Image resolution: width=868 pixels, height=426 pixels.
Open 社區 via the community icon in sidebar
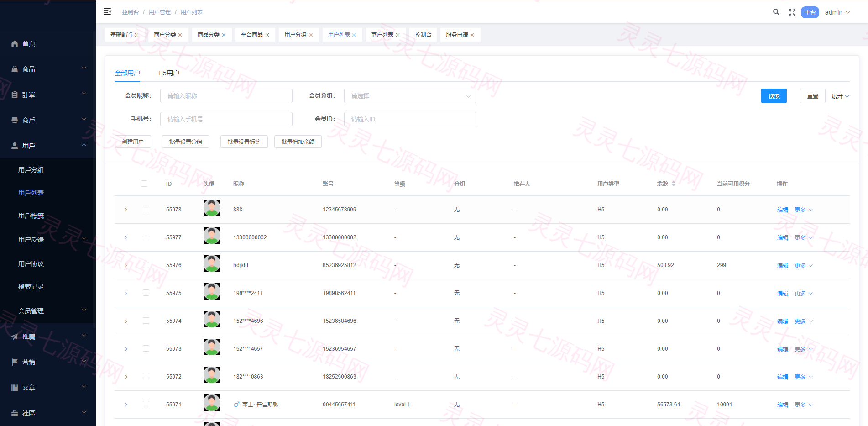[x=15, y=413]
